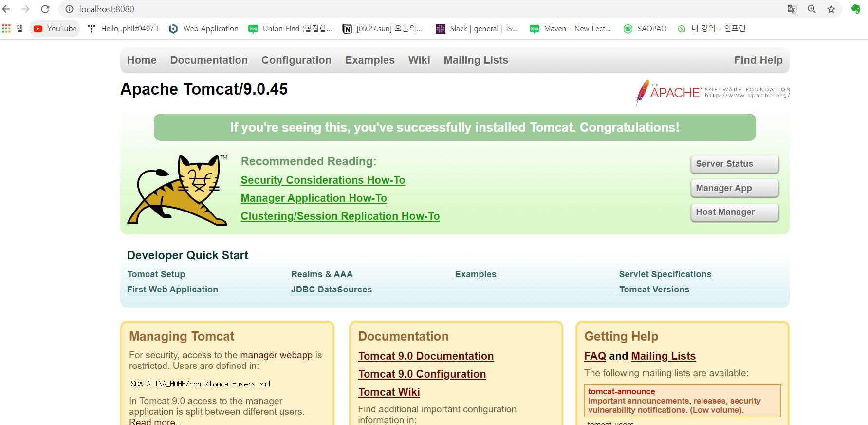The width and height of the screenshot is (868, 425).
Task: Click the Tomcat cat mascot image
Action: click(x=177, y=190)
